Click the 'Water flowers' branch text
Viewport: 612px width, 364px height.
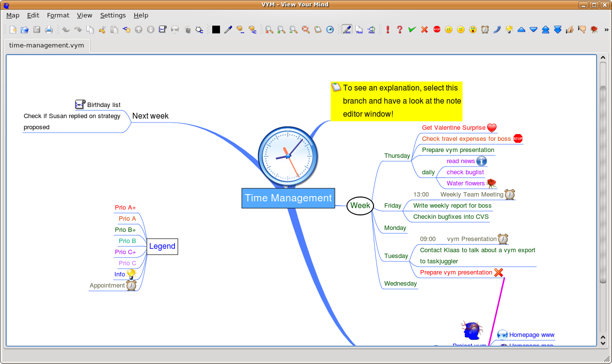[x=466, y=183]
